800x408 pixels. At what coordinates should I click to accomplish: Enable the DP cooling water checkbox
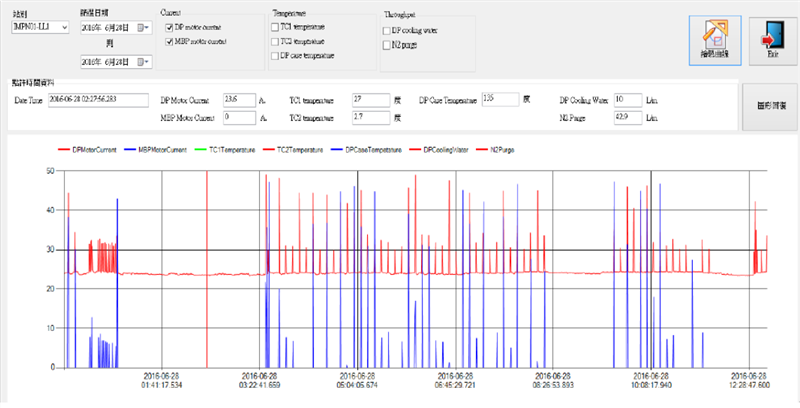(x=387, y=31)
